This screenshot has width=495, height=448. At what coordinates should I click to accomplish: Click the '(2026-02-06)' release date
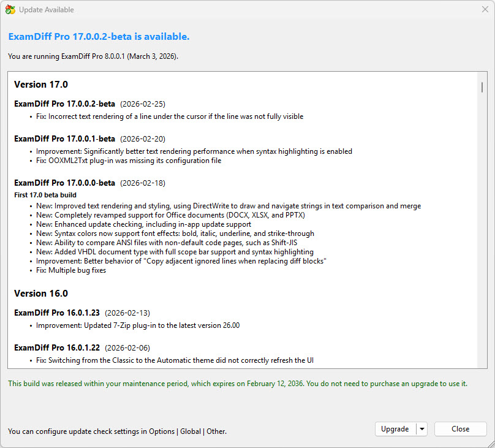[x=127, y=348]
